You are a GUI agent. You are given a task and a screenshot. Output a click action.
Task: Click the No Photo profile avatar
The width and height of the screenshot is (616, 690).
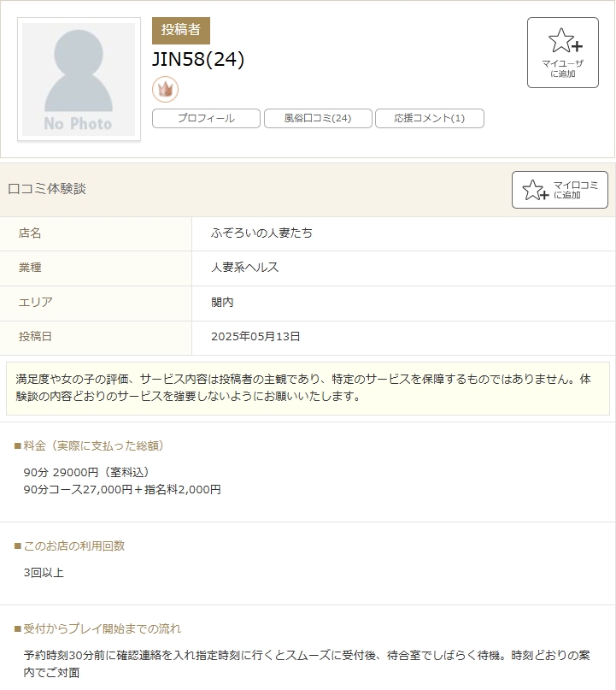79,80
